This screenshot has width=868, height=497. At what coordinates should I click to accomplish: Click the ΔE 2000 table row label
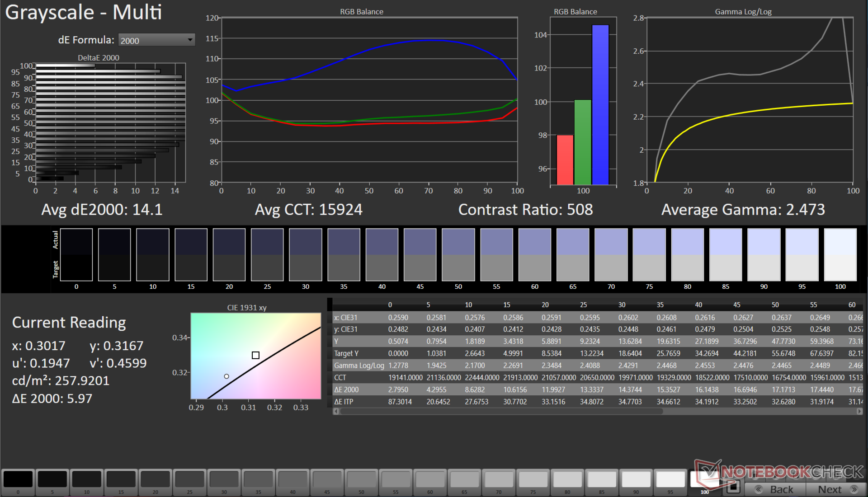point(347,389)
